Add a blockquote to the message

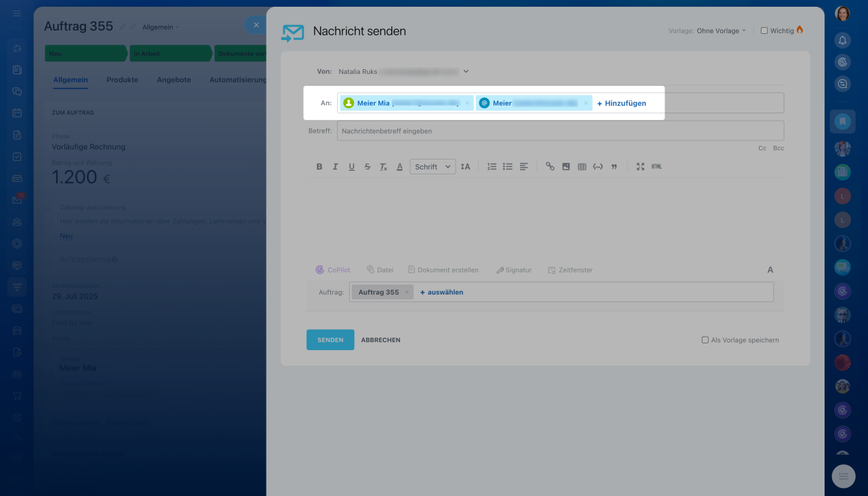point(614,167)
